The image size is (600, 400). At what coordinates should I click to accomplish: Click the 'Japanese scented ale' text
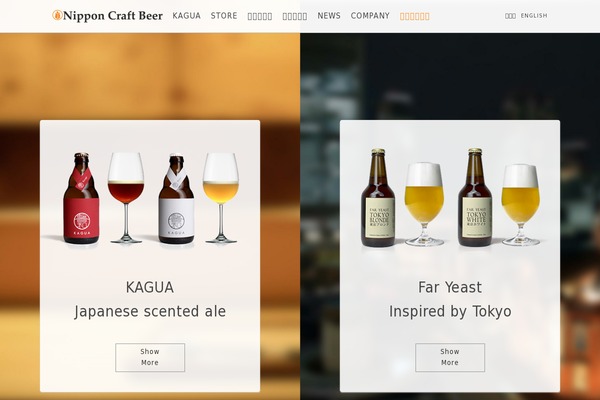point(150,311)
